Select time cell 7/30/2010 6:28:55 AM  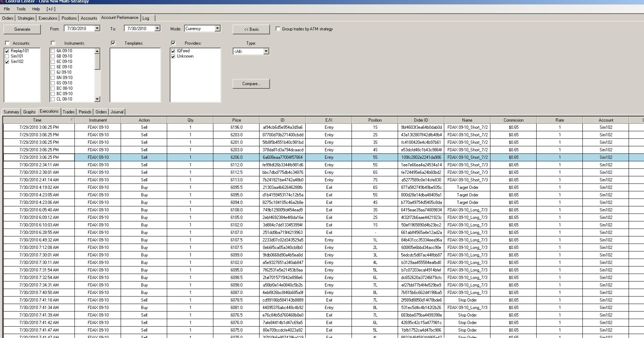[39, 232]
